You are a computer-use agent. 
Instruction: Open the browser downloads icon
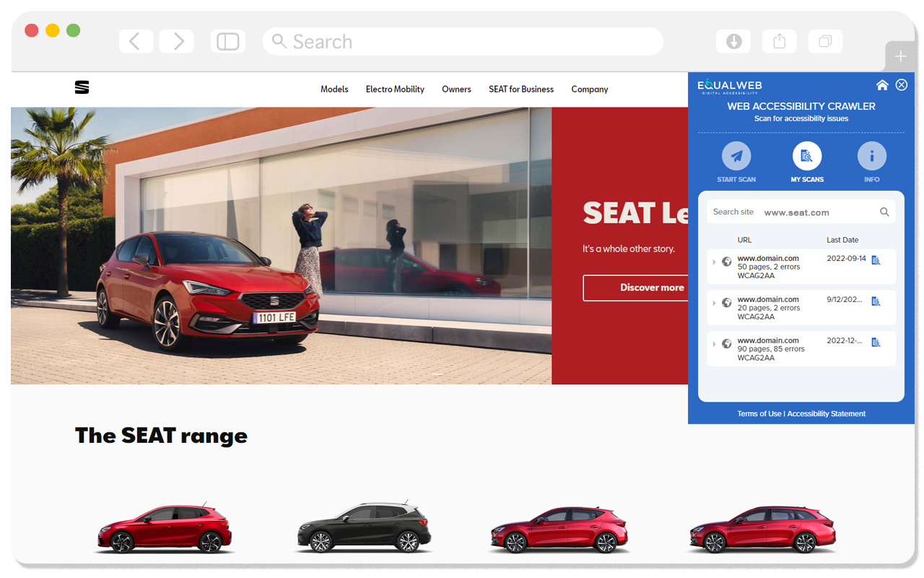(x=733, y=41)
